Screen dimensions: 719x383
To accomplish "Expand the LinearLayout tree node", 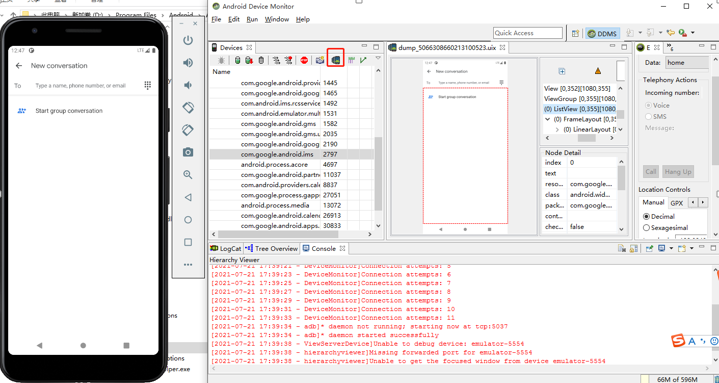I will 557,130.
